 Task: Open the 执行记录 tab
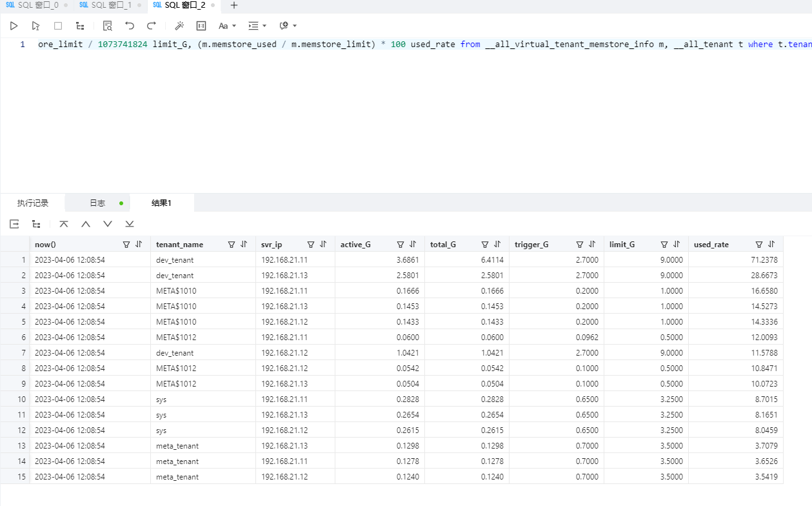(x=33, y=203)
